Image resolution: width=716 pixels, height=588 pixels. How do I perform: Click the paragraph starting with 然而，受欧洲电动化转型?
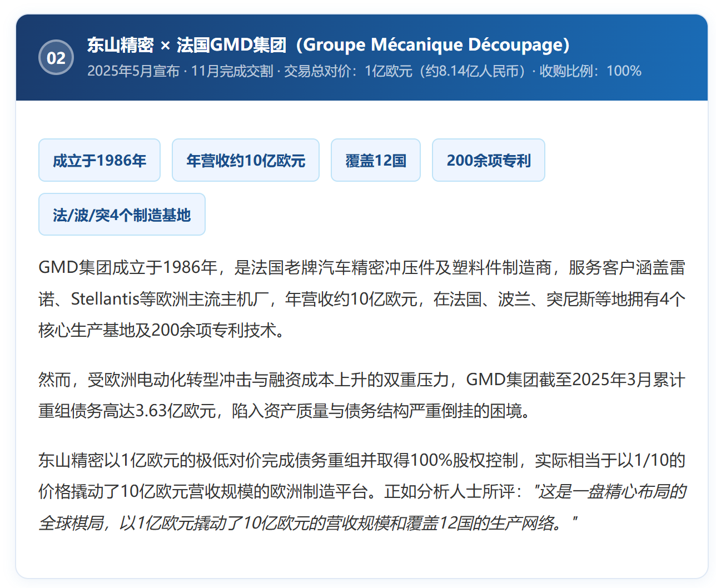pos(361,380)
